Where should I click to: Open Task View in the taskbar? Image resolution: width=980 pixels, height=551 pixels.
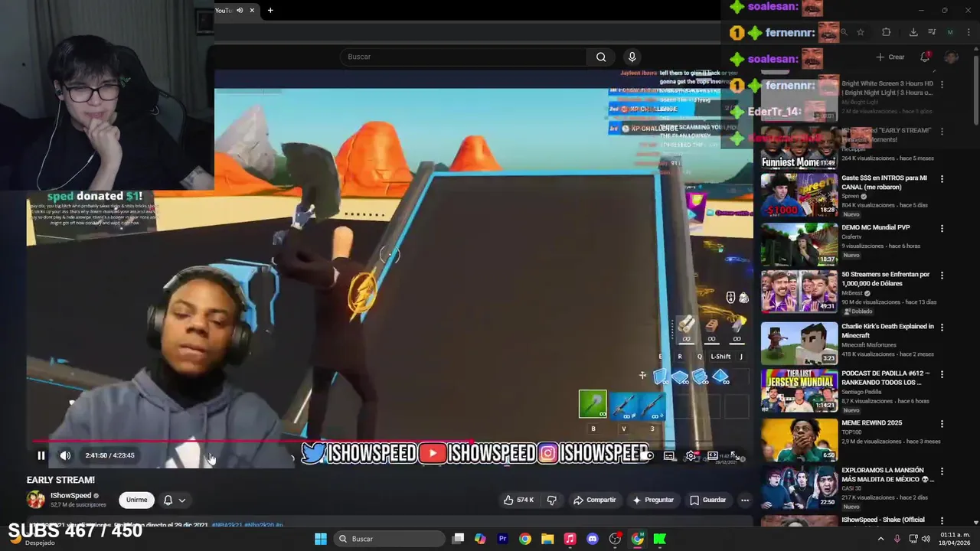click(458, 539)
